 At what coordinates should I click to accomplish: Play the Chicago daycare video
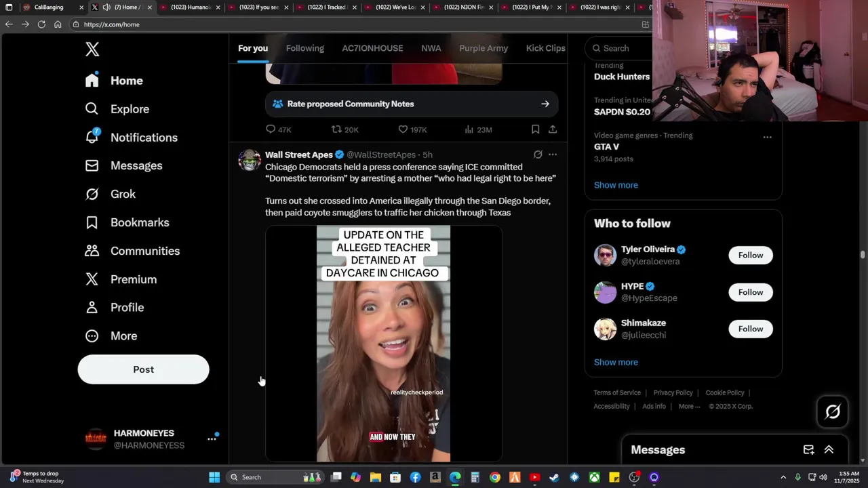click(383, 344)
